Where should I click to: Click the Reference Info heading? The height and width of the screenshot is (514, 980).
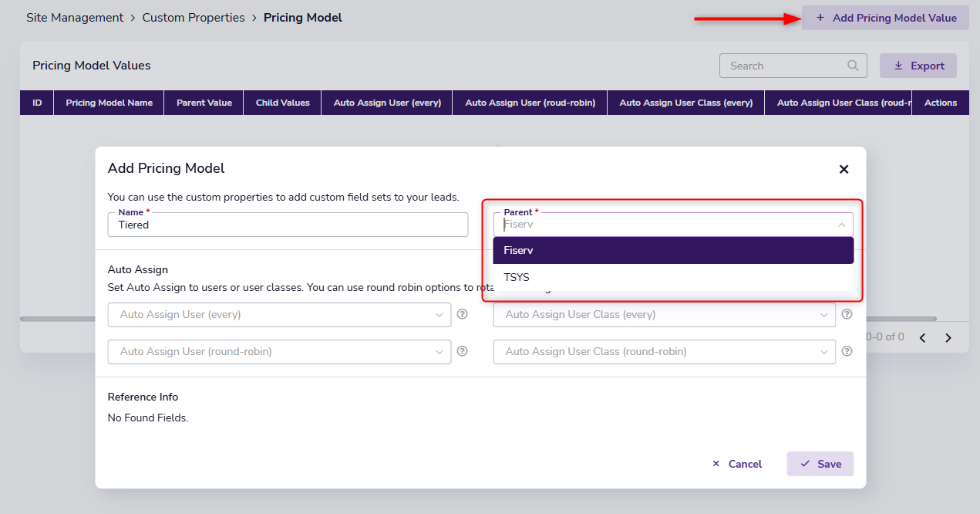point(143,397)
